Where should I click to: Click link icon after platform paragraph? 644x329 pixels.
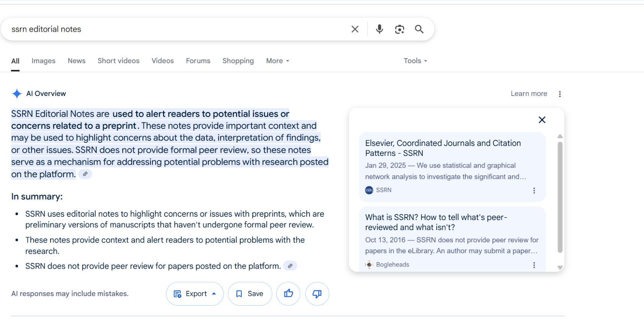[x=85, y=174]
